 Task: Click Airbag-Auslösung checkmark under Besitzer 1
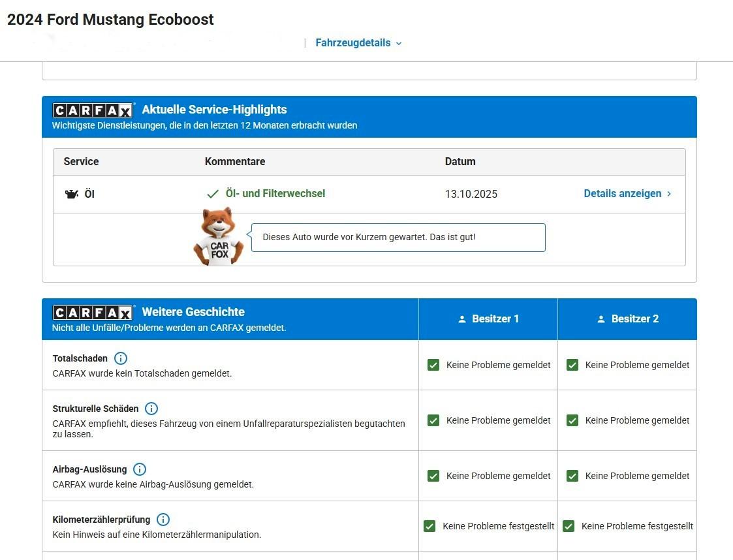[x=433, y=476]
